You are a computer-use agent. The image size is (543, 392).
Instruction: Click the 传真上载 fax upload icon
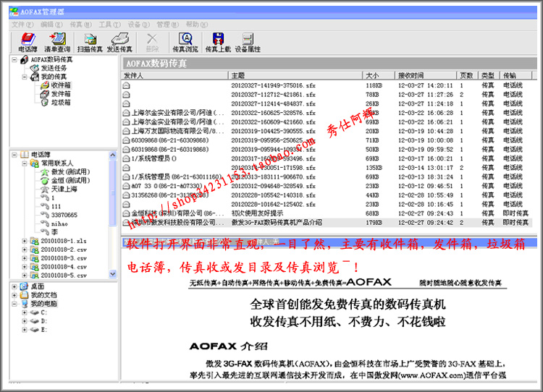[216, 42]
